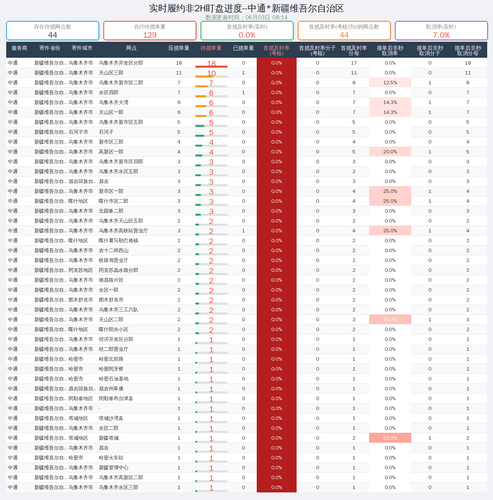
Task: Open the 首揽及时率(考核)为0的网点数 card
Action: 344,31
